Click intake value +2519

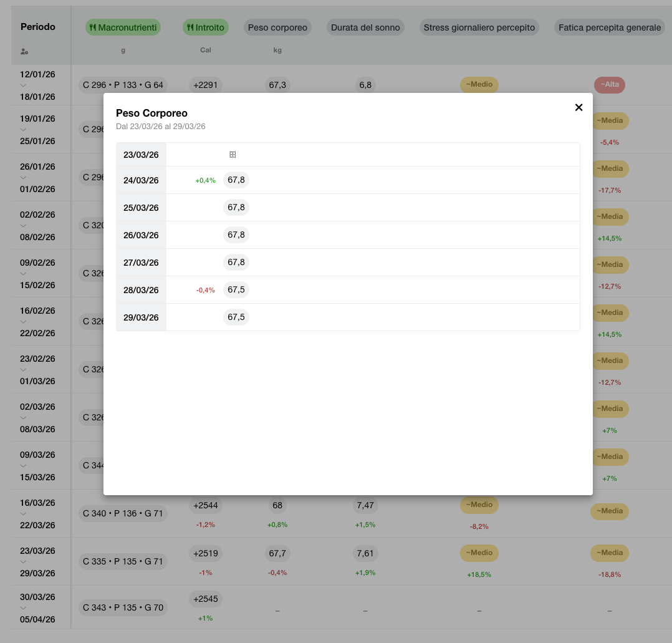tap(205, 553)
